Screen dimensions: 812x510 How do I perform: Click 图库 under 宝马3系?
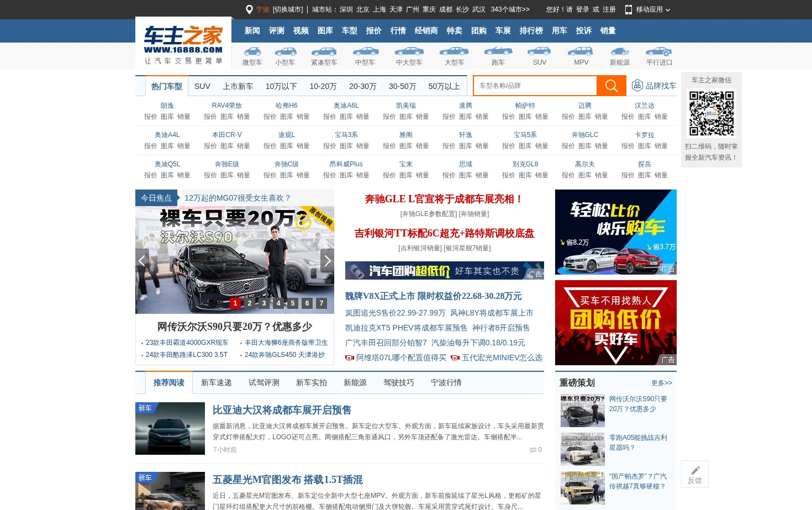346,146
